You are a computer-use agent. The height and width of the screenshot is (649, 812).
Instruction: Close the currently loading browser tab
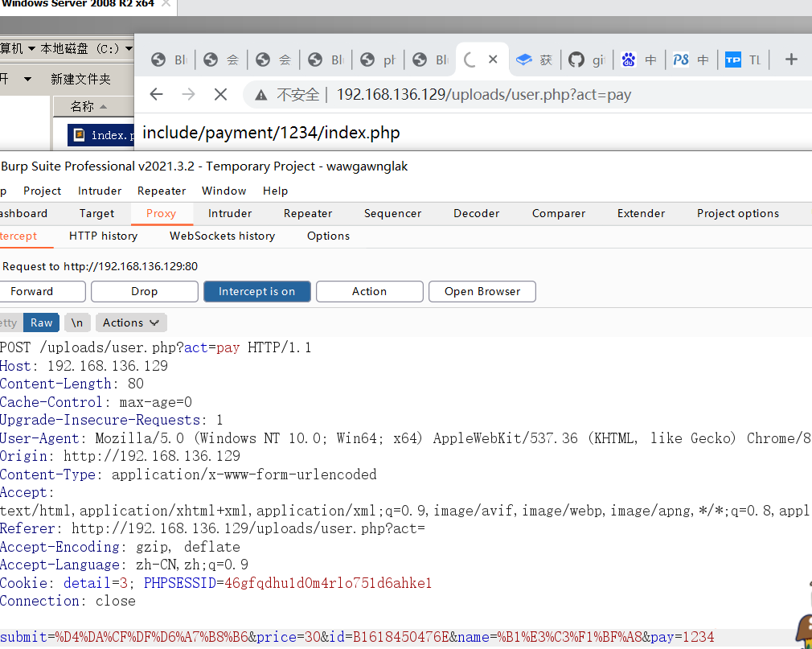pyautogui.click(x=493, y=60)
